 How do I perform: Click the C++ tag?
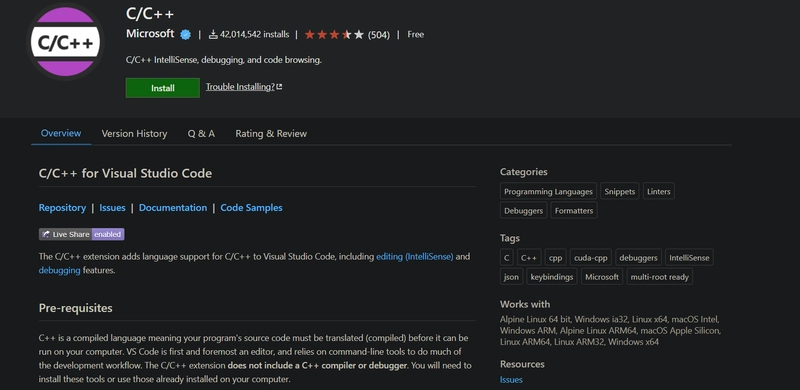pyautogui.click(x=529, y=258)
